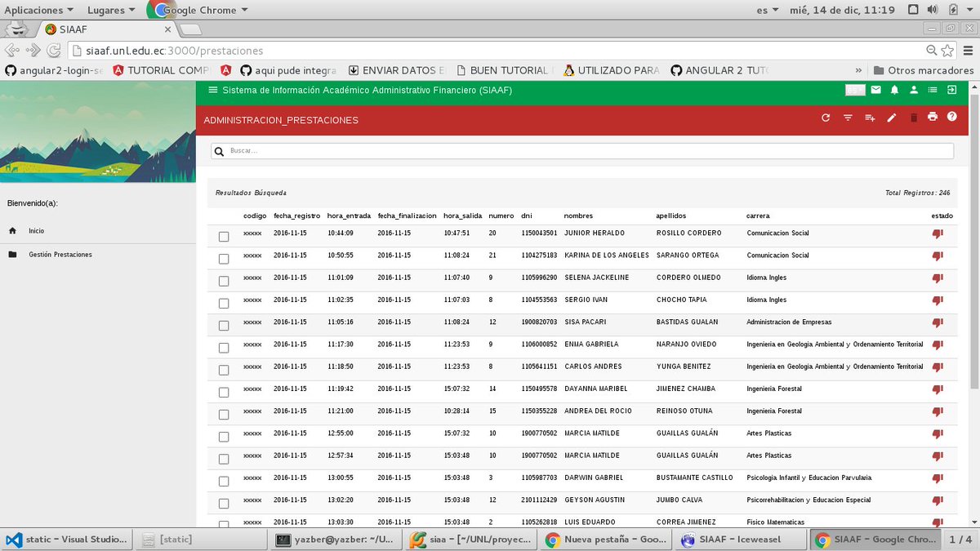The width and height of the screenshot is (980, 551).
Task: Open the angular2-login bookmark
Action: pos(53,70)
